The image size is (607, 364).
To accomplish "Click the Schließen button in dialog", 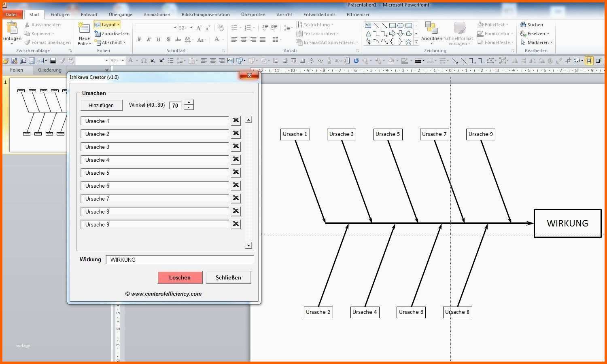I will pyautogui.click(x=228, y=277).
